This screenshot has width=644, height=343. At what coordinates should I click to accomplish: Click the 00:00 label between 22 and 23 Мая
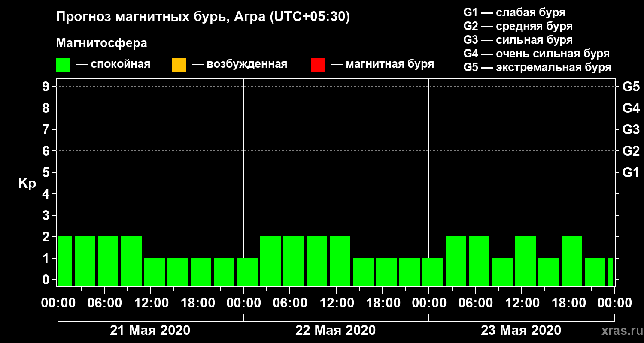pos(429,303)
